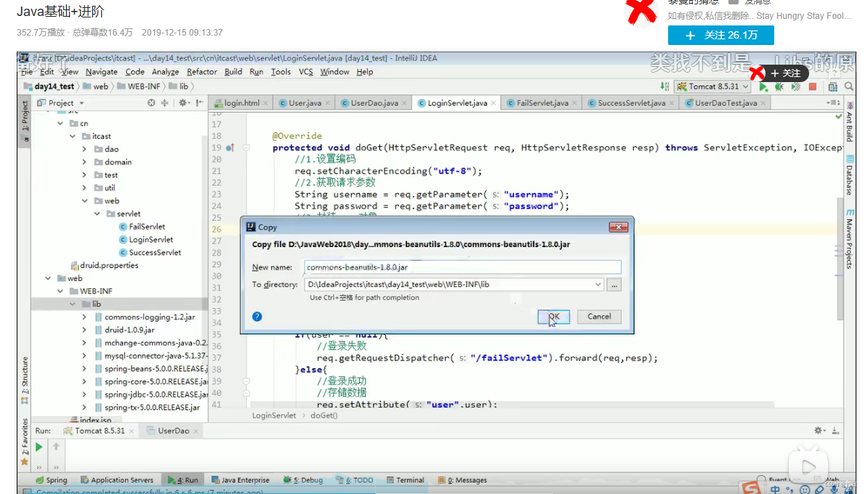The height and width of the screenshot is (494, 868).
Task: Switch to User.java tab
Action: coord(305,103)
